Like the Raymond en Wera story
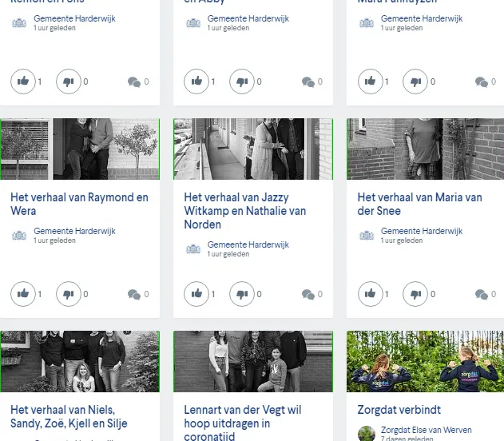Viewport: 504px width, 441px height. (23, 294)
